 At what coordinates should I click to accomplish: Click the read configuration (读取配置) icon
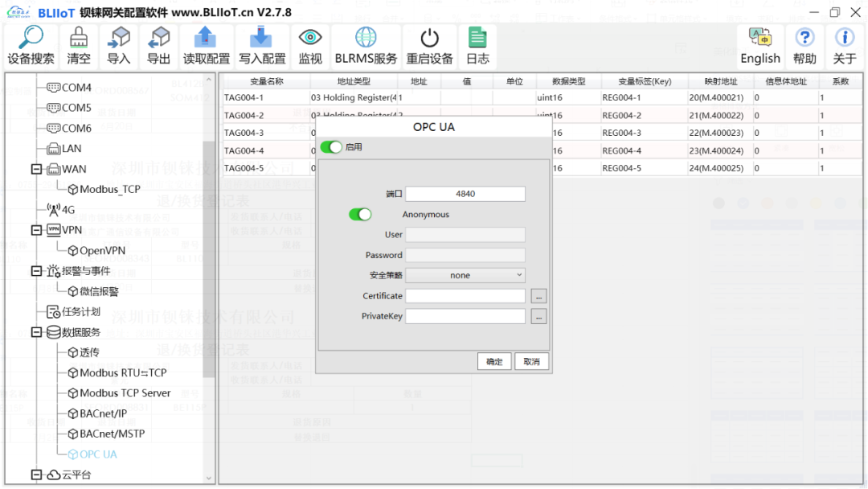207,39
